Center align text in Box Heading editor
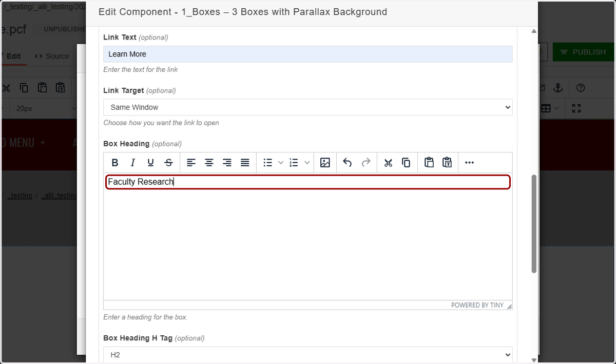 point(209,163)
